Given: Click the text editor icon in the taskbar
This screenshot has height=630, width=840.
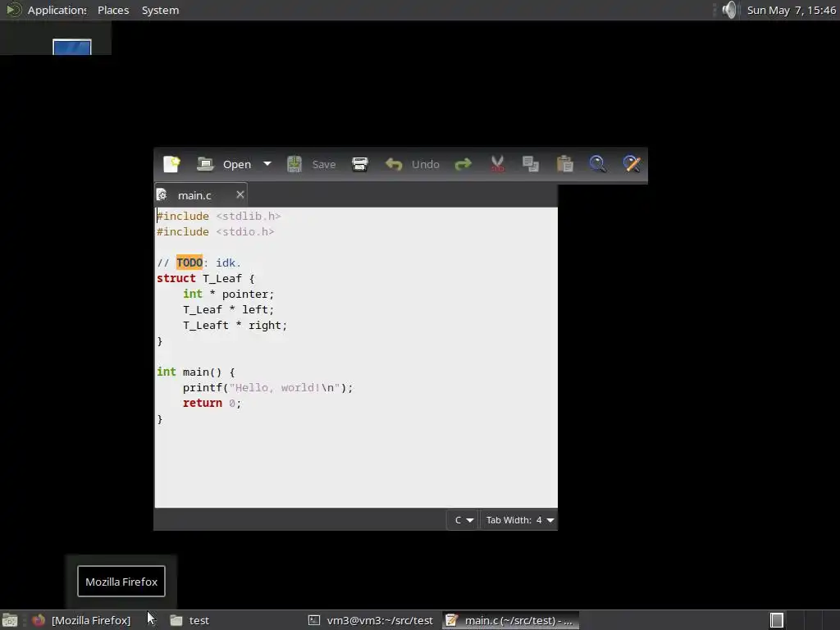Looking at the screenshot, I should [x=452, y=620].
